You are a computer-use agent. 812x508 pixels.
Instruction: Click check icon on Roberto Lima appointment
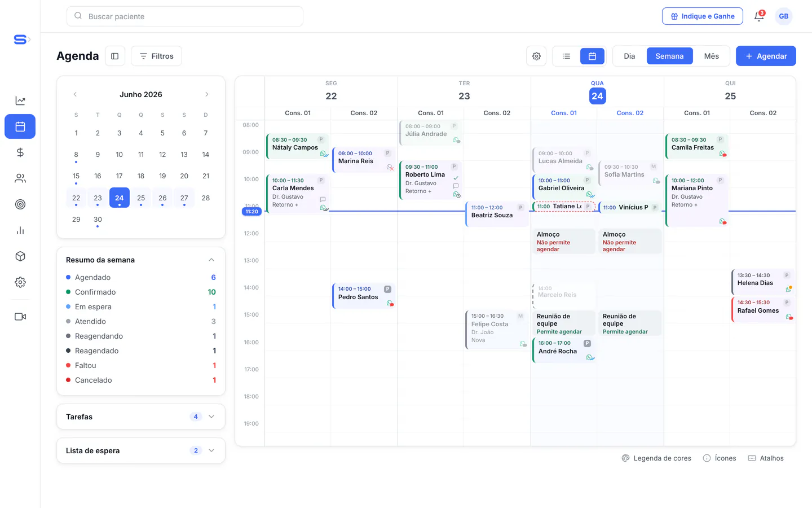(456, 178)
